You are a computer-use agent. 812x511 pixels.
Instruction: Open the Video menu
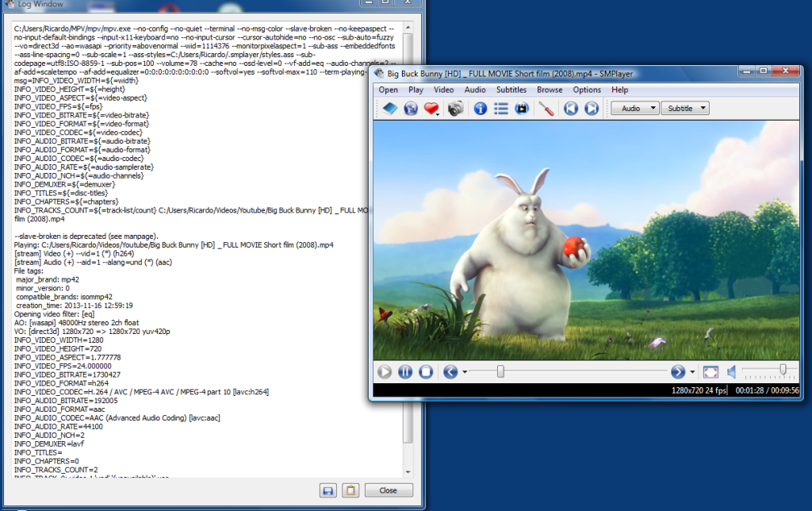[443, 90]
